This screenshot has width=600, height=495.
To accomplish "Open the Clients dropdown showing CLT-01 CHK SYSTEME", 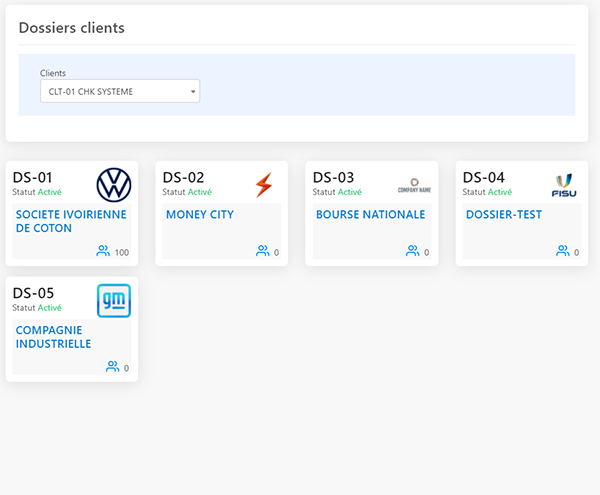I will [120, 91].
